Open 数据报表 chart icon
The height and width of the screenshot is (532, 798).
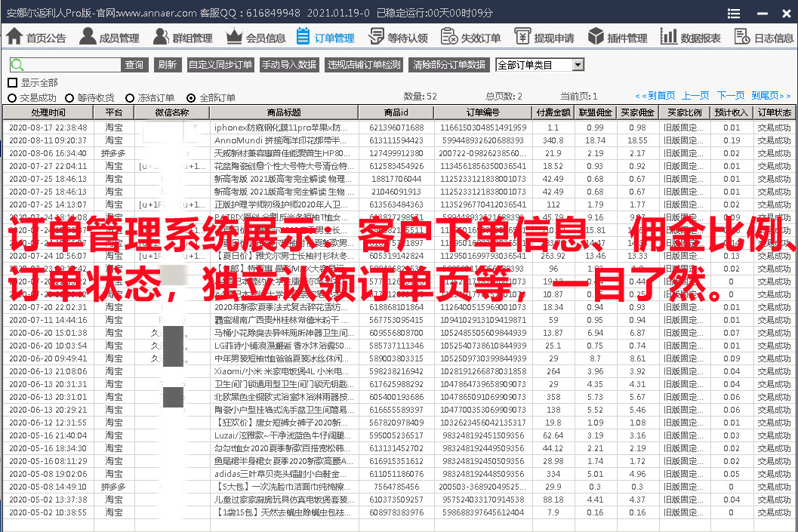[669, 37]
